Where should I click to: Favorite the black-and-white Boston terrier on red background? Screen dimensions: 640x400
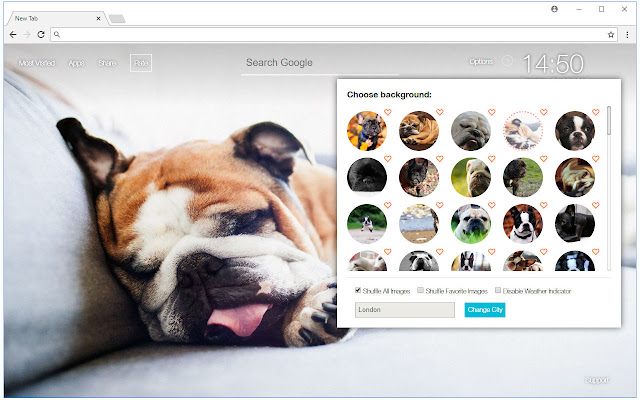coord(544,205)
